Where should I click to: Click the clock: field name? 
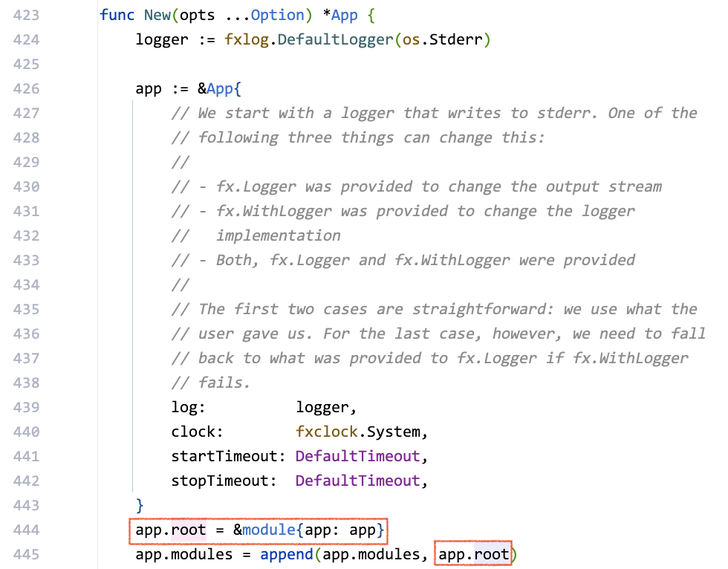[x=197, y=432]
